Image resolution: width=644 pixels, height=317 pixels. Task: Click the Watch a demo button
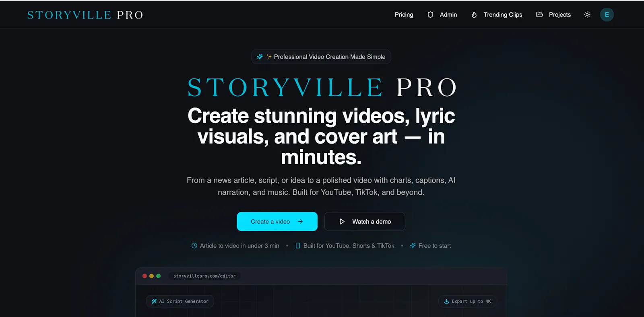(x=365, y=221)
